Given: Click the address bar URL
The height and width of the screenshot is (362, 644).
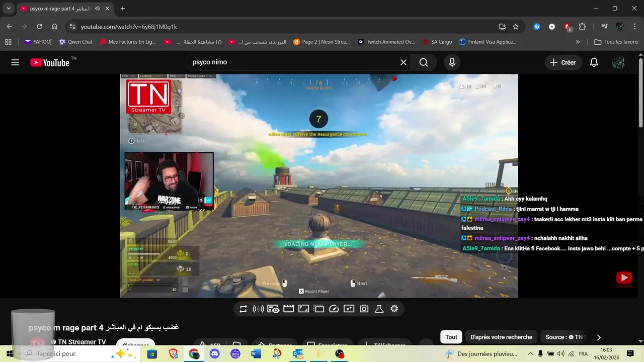Looking at the screenshot, I should coord(129,27).
